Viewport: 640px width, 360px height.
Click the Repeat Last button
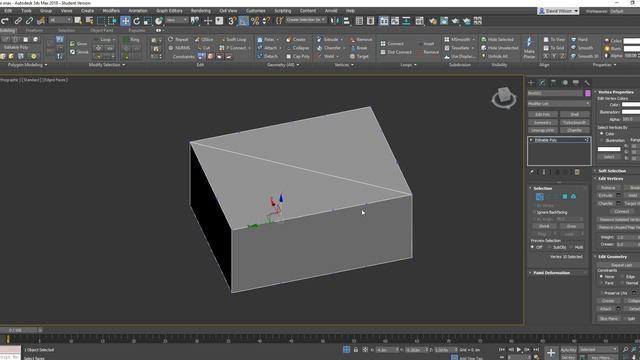tap(621, 265)
